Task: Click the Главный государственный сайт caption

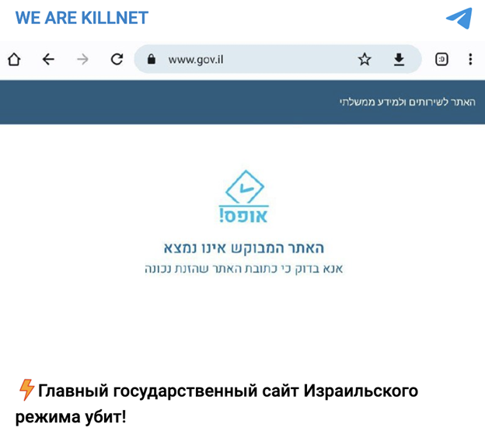Action: 217,404
